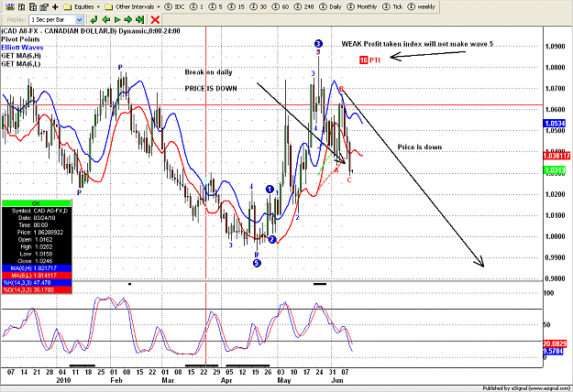573x392 pixels.
Task: Switch chart to Tick interval
Action: click(392, 6)
